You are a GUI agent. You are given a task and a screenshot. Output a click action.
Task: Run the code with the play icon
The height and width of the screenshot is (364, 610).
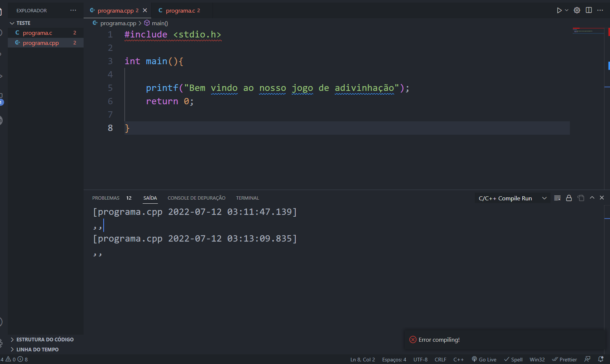point(559,10)
